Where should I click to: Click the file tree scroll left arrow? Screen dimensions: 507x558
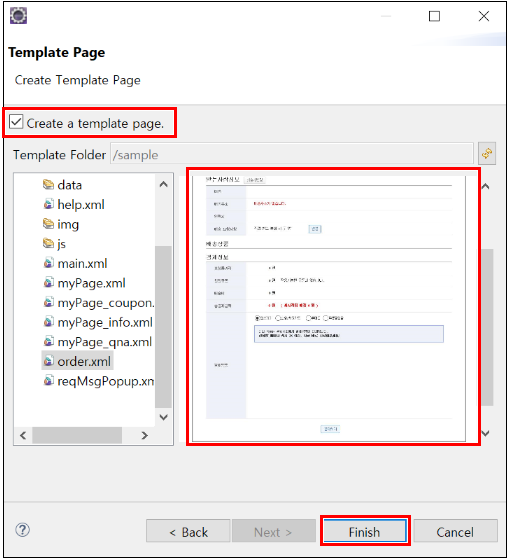[23, 435]
